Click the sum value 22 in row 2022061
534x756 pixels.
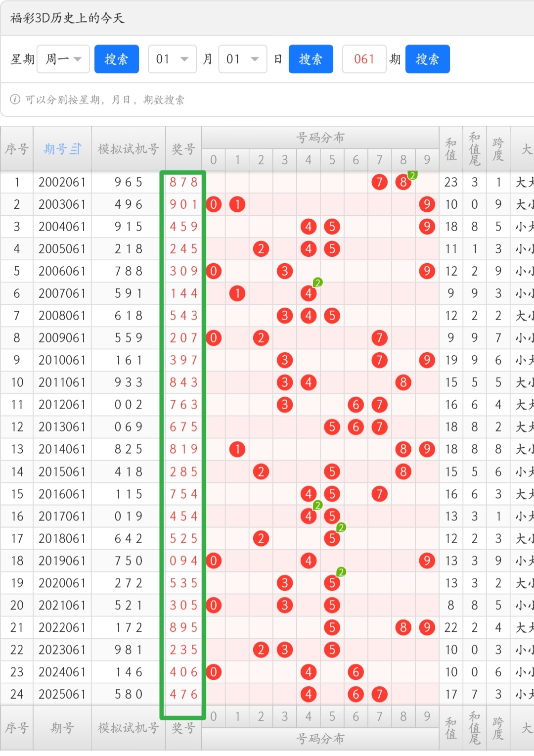451,627
